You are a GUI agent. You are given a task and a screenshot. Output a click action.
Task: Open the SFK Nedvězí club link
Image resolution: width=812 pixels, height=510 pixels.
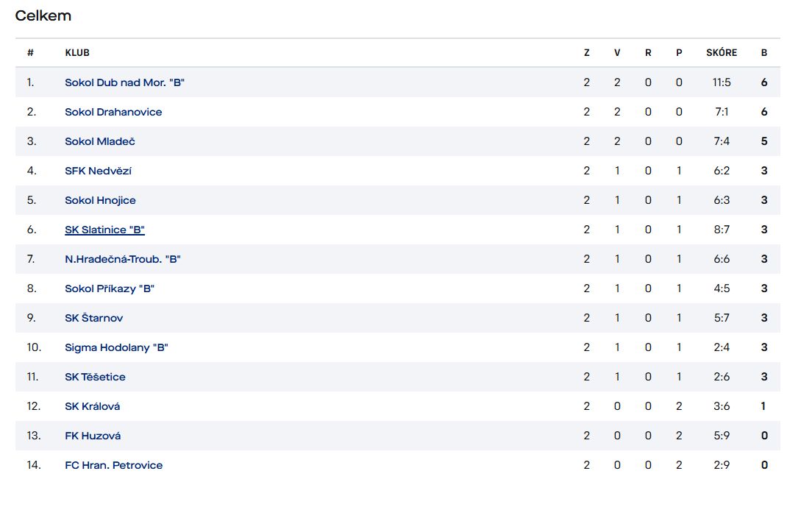pos(98,171)
